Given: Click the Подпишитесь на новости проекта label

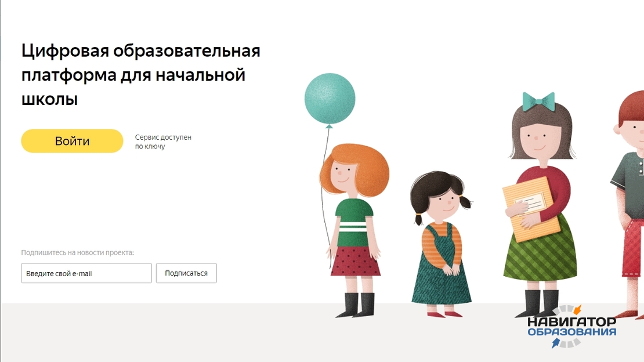Looking at the screenshot, I should pos(78,253).
